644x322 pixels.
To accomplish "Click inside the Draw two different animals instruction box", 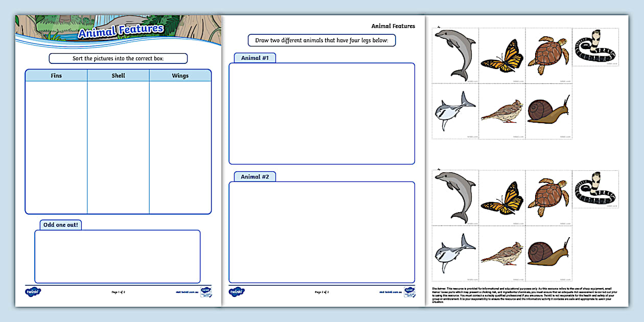I will [x=321, y=40].
